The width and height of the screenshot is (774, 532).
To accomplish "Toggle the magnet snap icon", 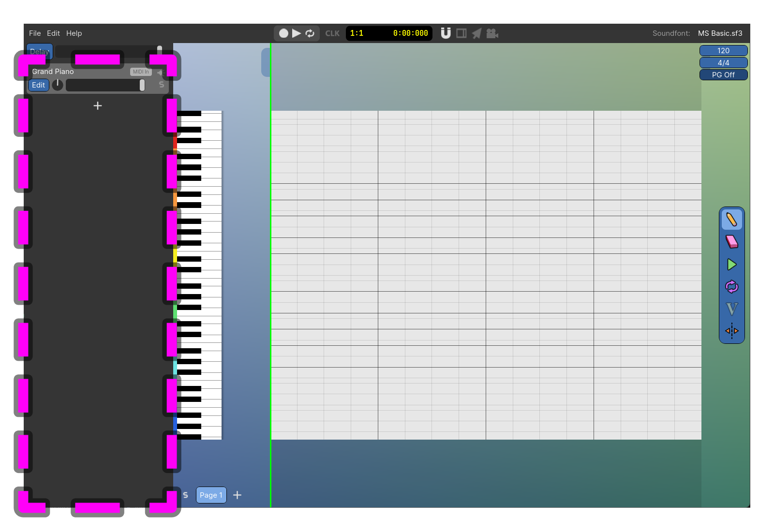I will (x=446, y=33).
